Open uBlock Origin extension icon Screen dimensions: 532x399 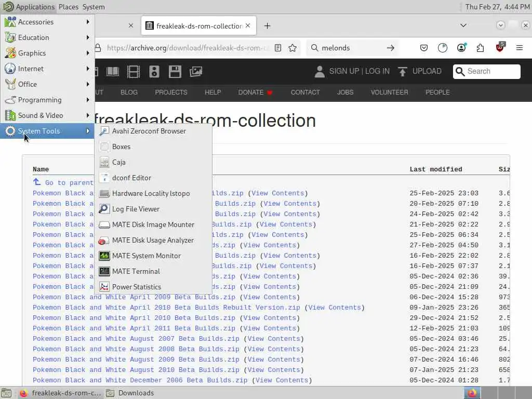(x=500, y=47)
